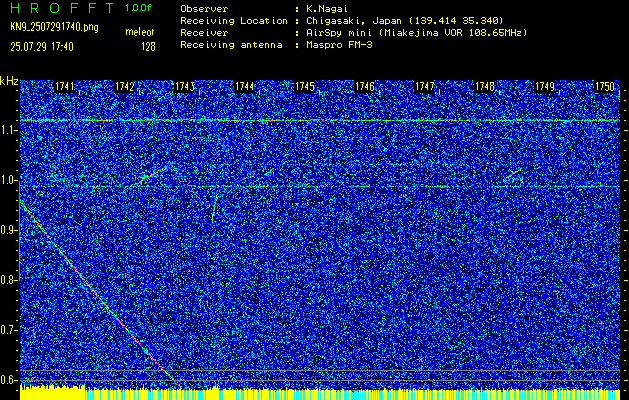This screenshot has width=629, height=400.
Task: Click the 1741 time marker
Action: [64, 87]
